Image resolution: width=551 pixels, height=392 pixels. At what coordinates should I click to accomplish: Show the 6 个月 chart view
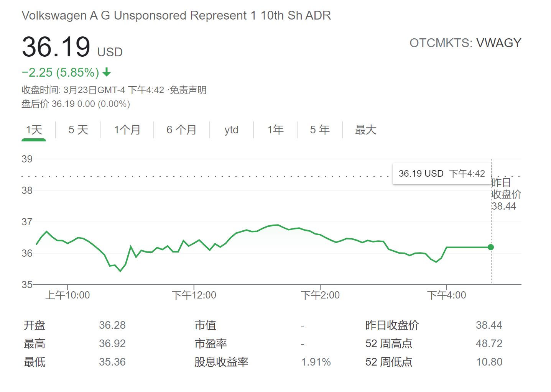click(x=181, y=130)
